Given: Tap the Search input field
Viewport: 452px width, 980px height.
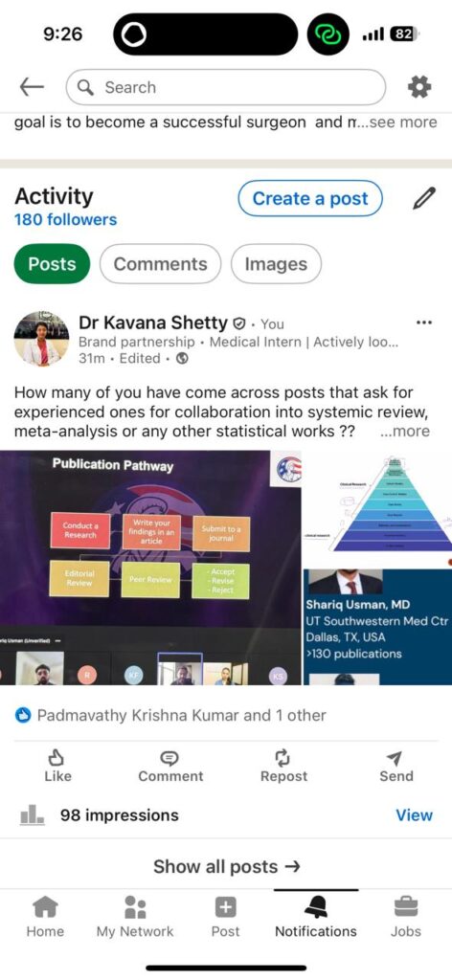Looking at the screenshot, I should coord(226,87).
